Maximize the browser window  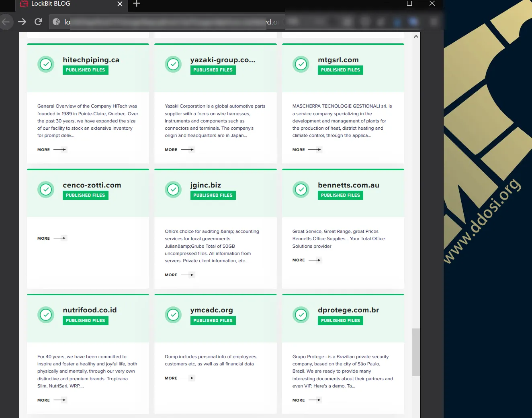pos(409,3)
